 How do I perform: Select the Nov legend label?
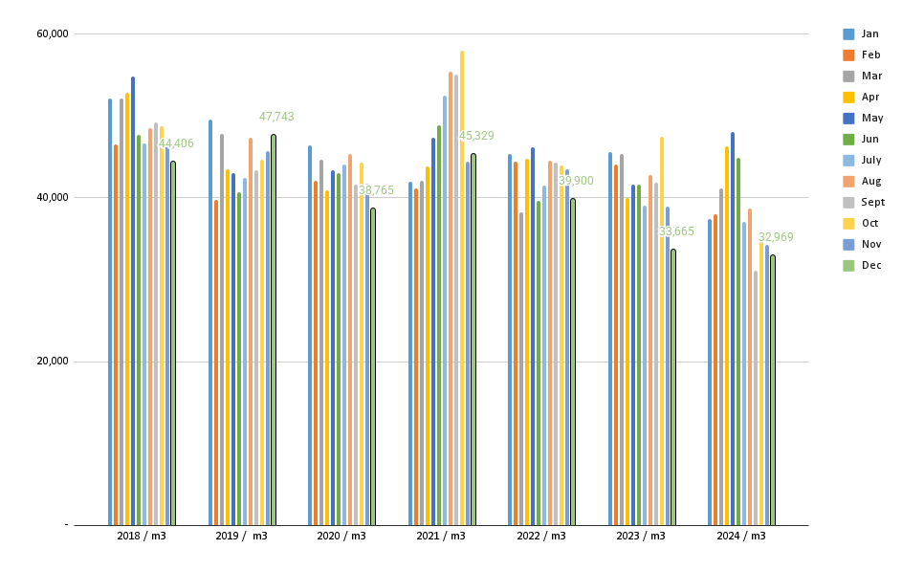pos(871,245)
